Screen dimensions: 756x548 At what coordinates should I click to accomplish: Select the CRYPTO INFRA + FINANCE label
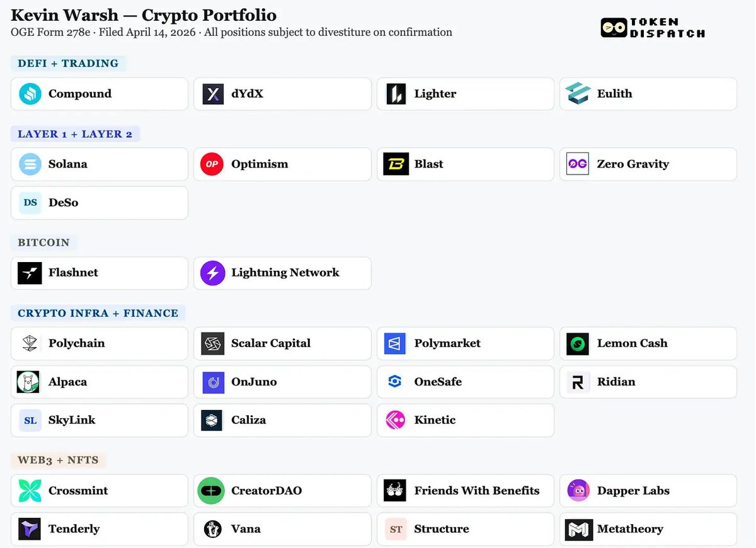point(98,313)
